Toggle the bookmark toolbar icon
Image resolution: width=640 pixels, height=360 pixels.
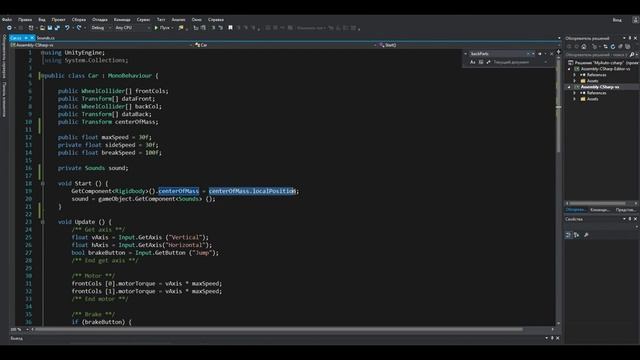point(230,28)
